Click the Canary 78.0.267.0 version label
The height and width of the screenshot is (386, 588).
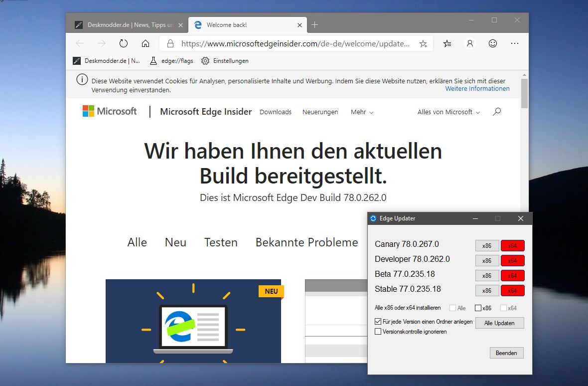click(407, 244)
